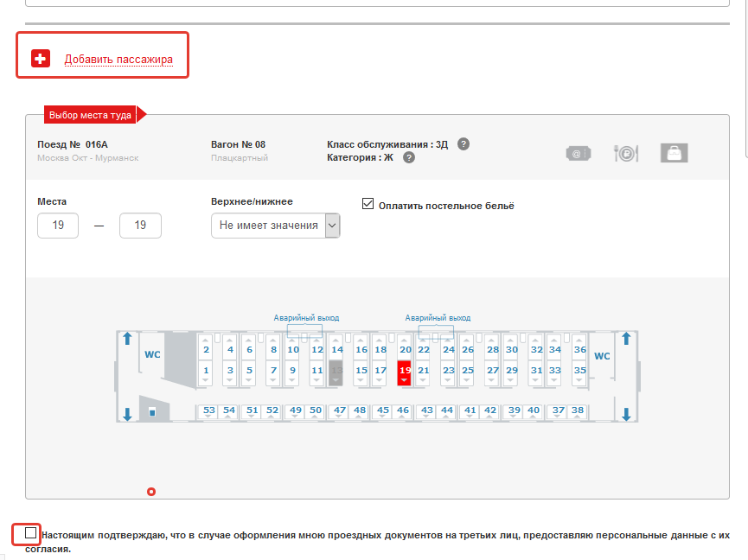Pick side seat 46
This screenshot has width=748, height=560.
pos(403,411)
